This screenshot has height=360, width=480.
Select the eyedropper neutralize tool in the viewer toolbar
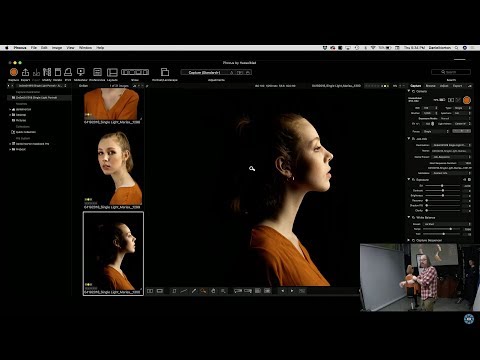(194, 291)
